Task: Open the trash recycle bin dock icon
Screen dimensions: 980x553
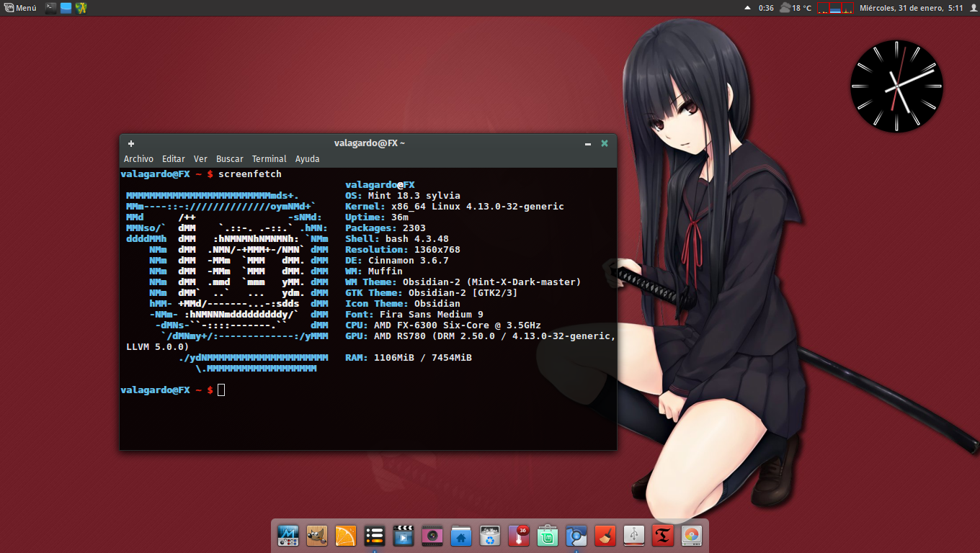Action: [x=490, y=536]
